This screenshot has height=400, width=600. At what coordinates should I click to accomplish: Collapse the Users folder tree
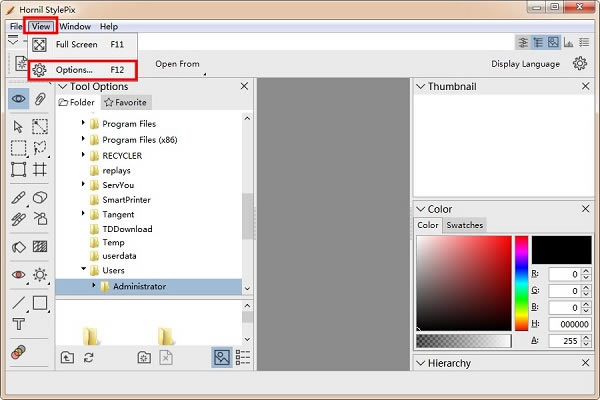tap(84, 270)
